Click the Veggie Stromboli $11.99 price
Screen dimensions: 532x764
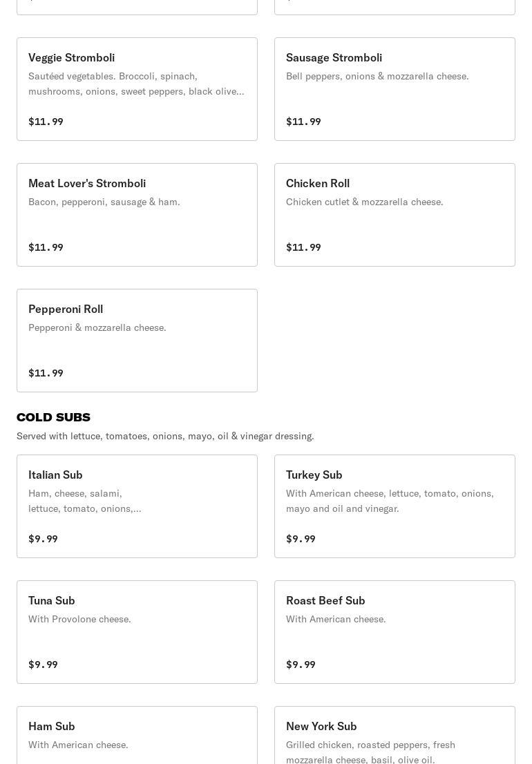[x=46, y=122]
